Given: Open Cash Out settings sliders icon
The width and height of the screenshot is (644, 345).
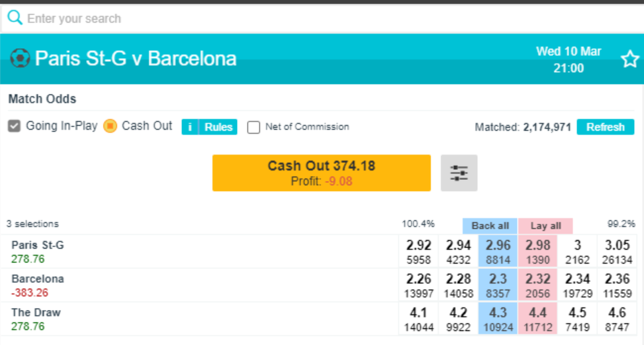Looking at the screenshot, I should [459, 173].
